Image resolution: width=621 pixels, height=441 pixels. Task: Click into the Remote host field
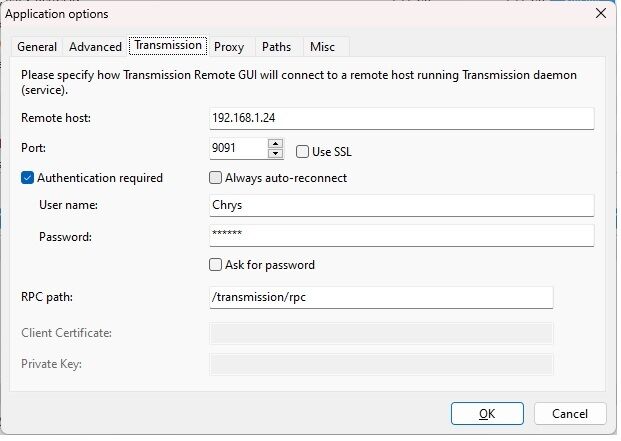coord(403,119)
